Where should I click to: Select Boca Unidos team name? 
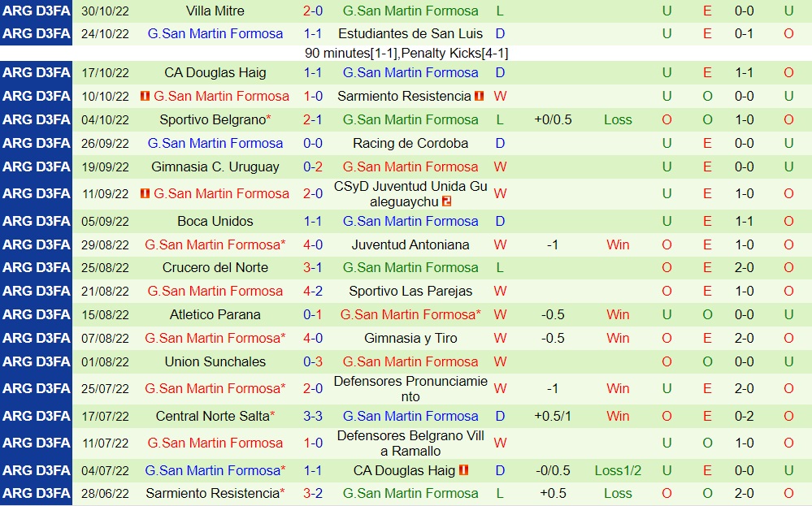[x=215, y=221]
